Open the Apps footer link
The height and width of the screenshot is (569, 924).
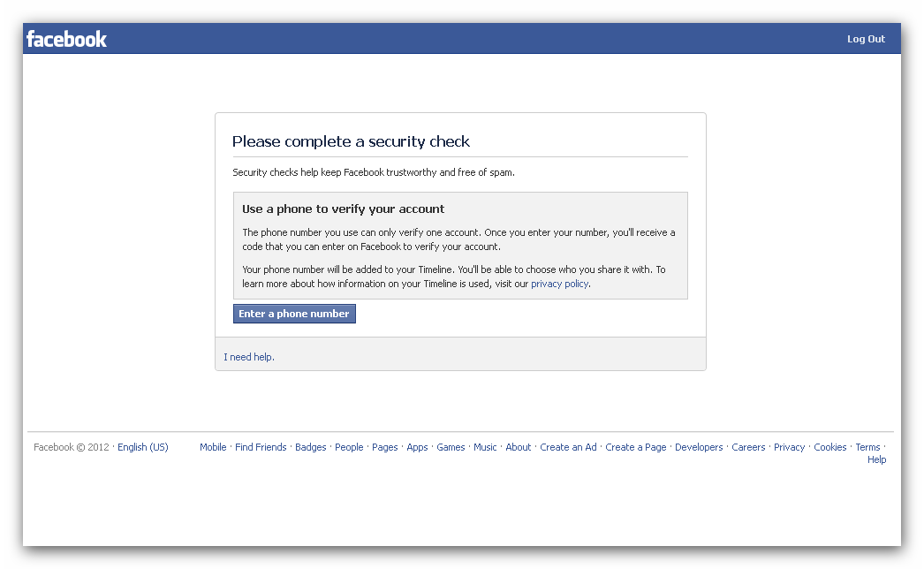pyautogui.click(x=417, y=447)
